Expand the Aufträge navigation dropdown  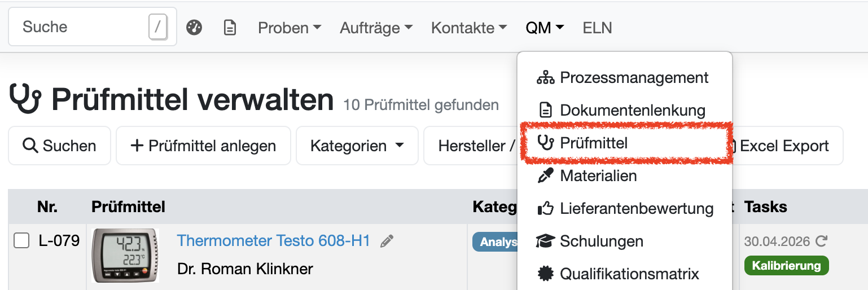pyautogui.click(x=376, y=28)
